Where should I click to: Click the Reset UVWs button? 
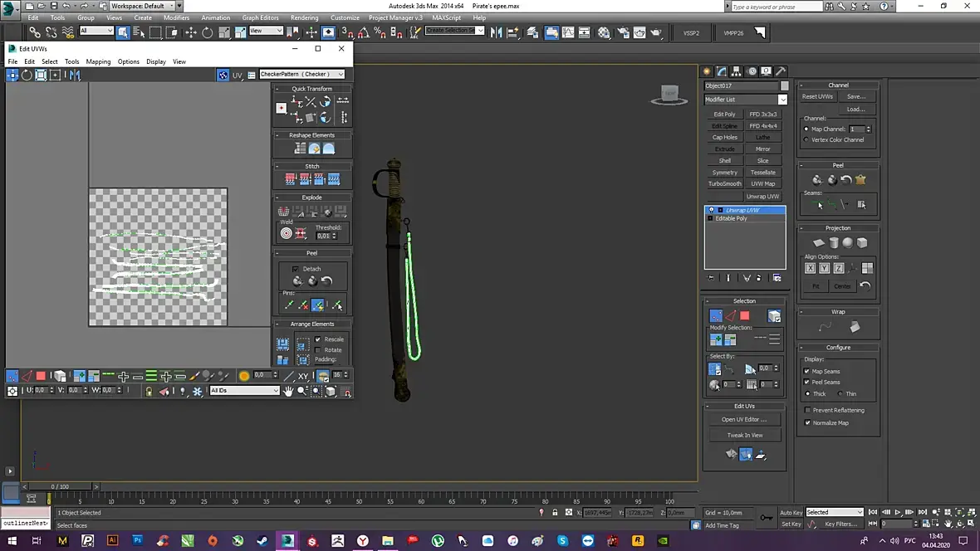click(x=817, y=97)
